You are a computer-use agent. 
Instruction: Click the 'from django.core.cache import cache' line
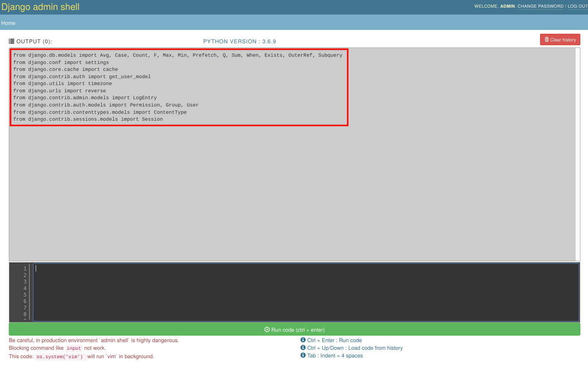coord(66,69)
